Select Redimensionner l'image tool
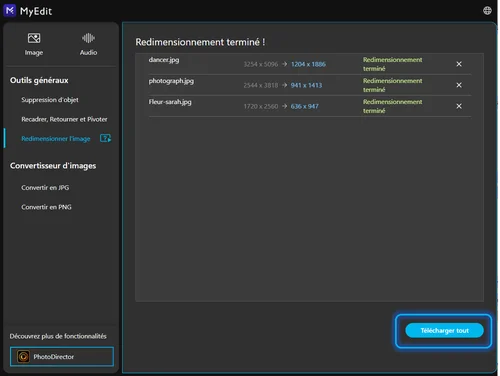Image resolution: width=500 pixels, height=376 pixels. tap(56, 139)
